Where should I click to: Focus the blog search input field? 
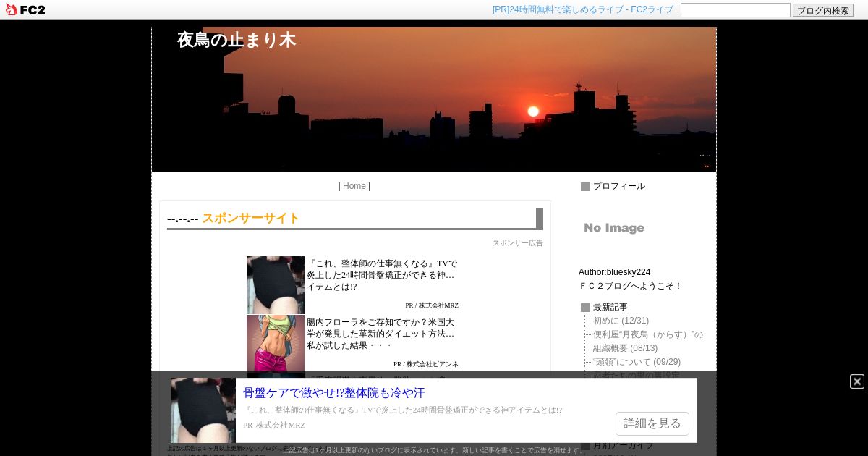click(x=735, y=10)
